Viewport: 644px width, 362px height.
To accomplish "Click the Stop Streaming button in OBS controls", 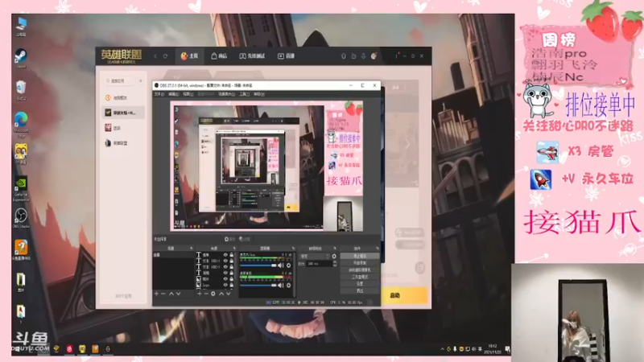I will 359,256.
